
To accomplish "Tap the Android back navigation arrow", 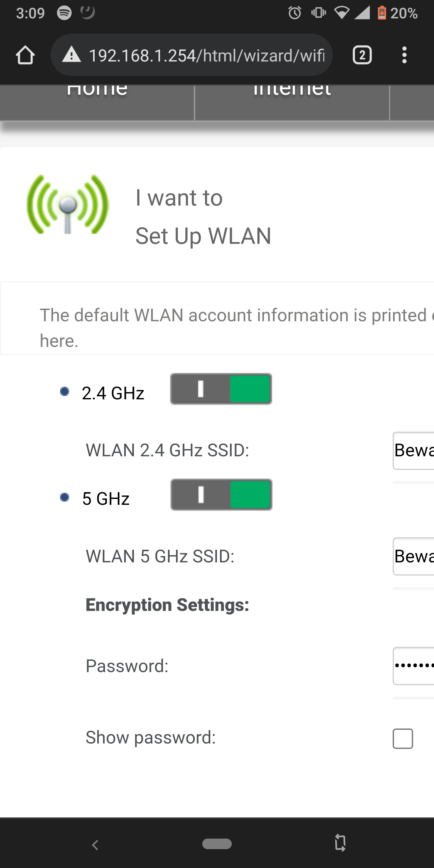I will (95, 845).
